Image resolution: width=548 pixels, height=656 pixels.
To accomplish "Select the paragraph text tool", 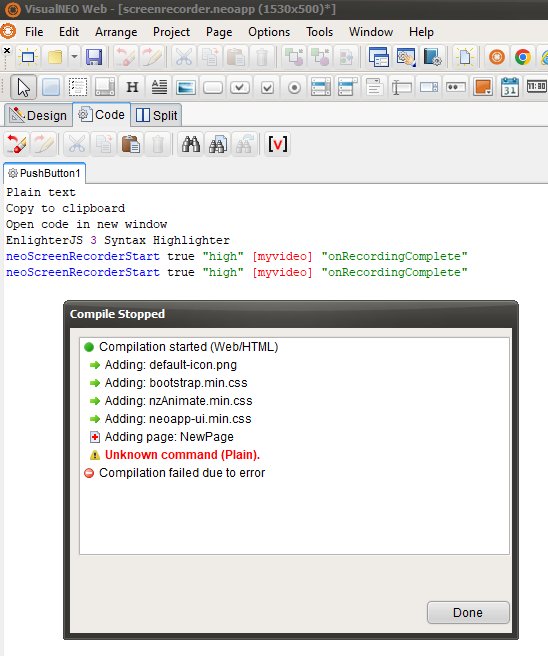I will pos(159,87).
